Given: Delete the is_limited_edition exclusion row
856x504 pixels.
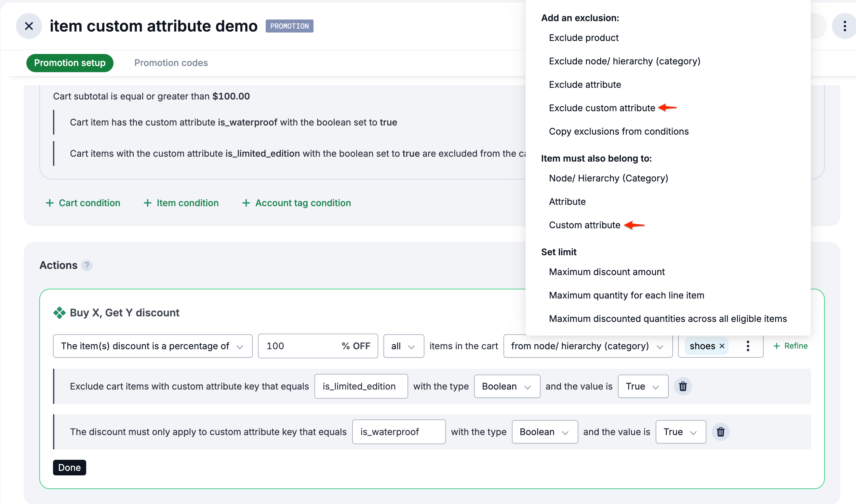Looking at the screenshot, I should 683,386.
